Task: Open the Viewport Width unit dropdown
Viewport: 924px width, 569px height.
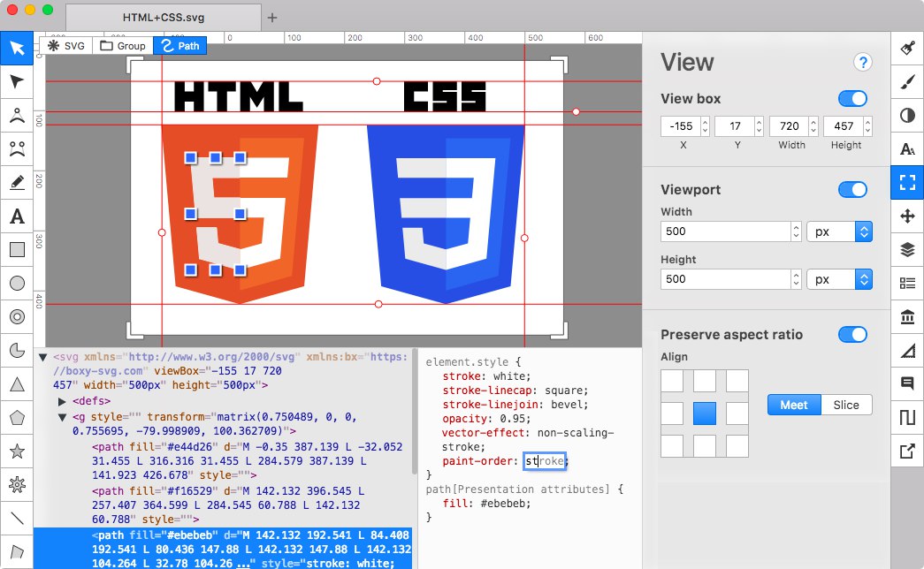Action: point(840,231)
